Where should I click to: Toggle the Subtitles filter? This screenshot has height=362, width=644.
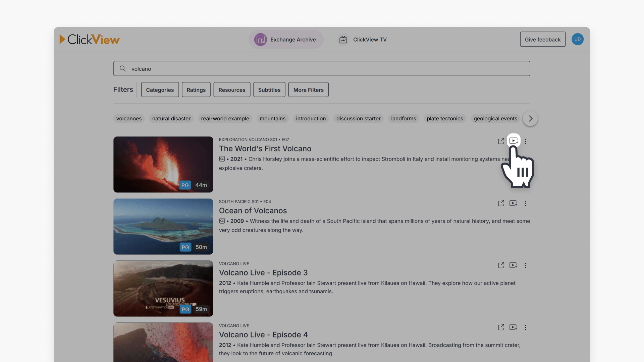pos(269,89)
